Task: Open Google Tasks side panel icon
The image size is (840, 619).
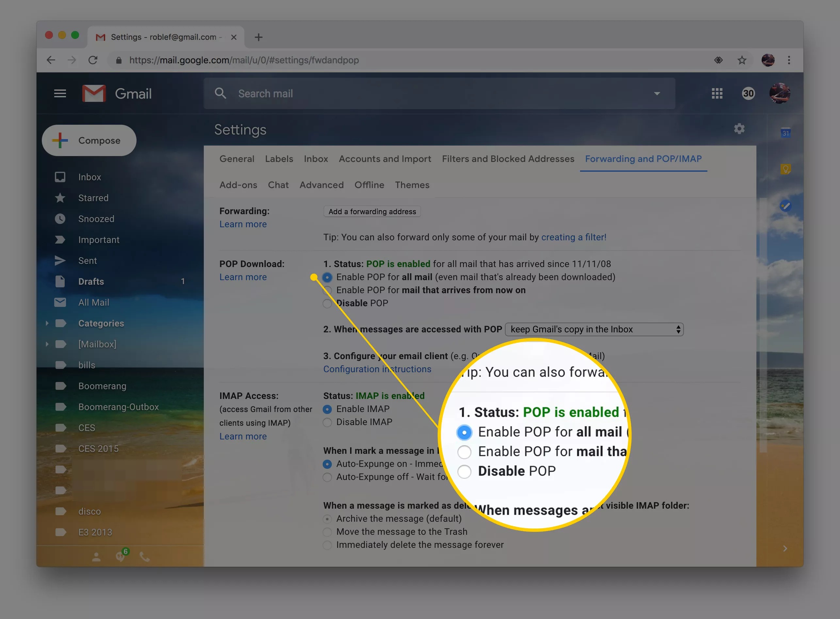Action: point(786,206)
